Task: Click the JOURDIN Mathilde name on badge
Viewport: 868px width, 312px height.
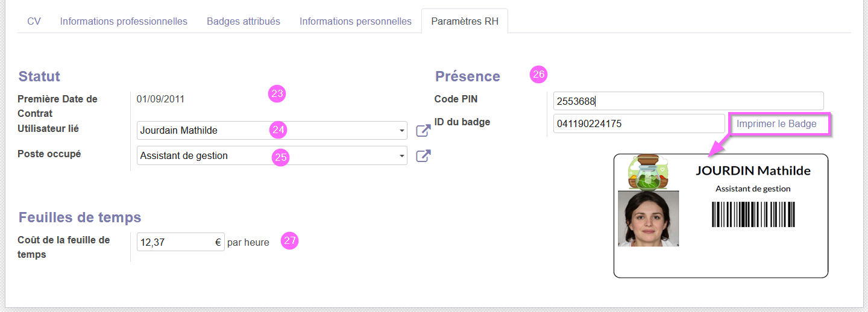Action: click(753, 170)
